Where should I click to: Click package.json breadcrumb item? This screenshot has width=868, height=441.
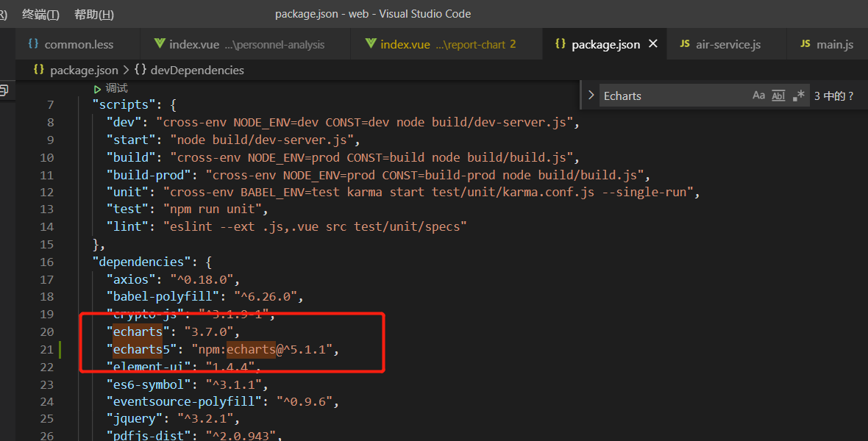[84, 71]
